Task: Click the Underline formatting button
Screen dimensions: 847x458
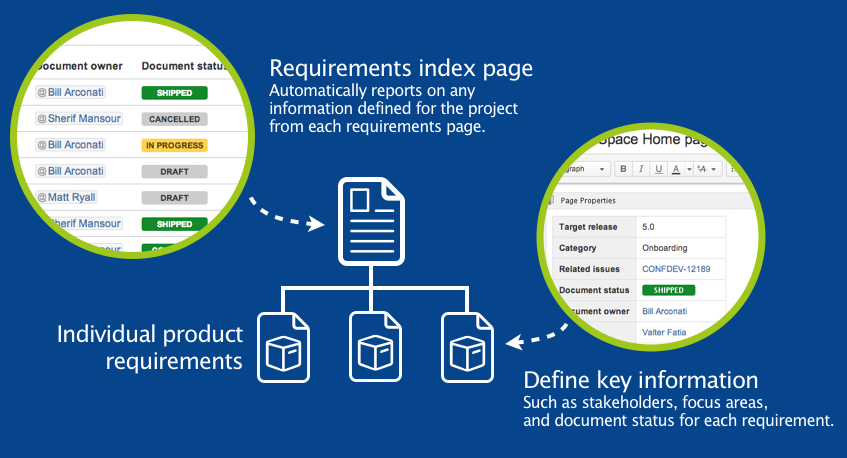Action: click(x=659, y=169)
